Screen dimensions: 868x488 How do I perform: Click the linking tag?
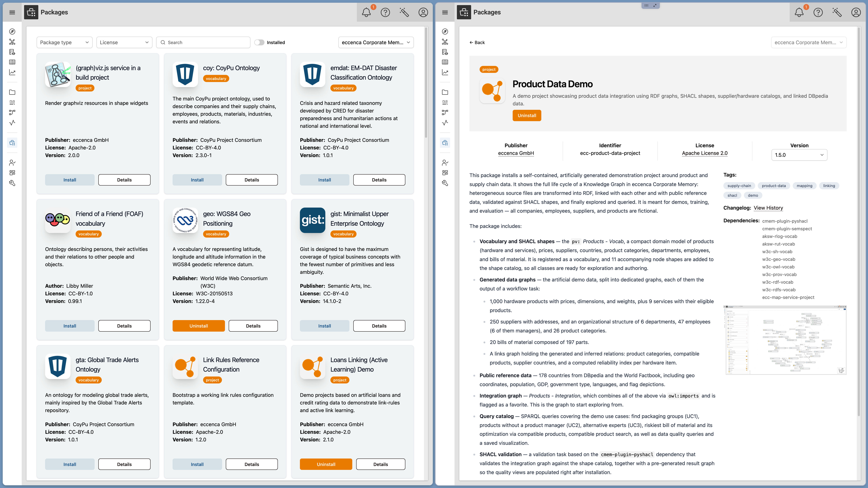pos(829,186)
